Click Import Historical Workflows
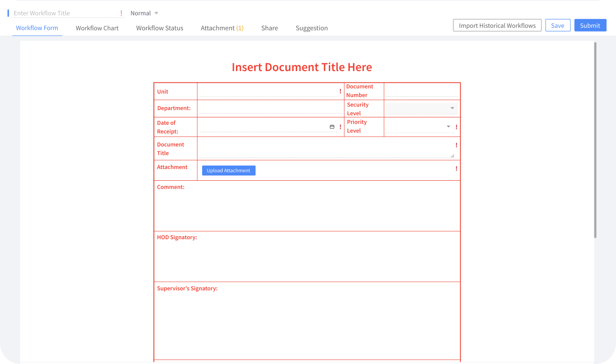 pyautogui.click(x=497, y=25)
